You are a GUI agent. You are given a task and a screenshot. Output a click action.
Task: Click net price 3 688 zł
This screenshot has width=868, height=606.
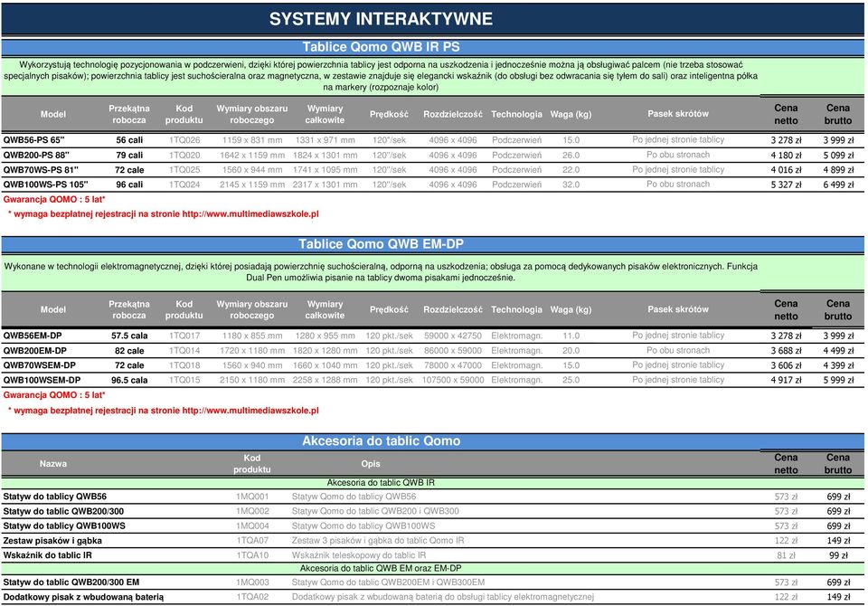point(786,351)
